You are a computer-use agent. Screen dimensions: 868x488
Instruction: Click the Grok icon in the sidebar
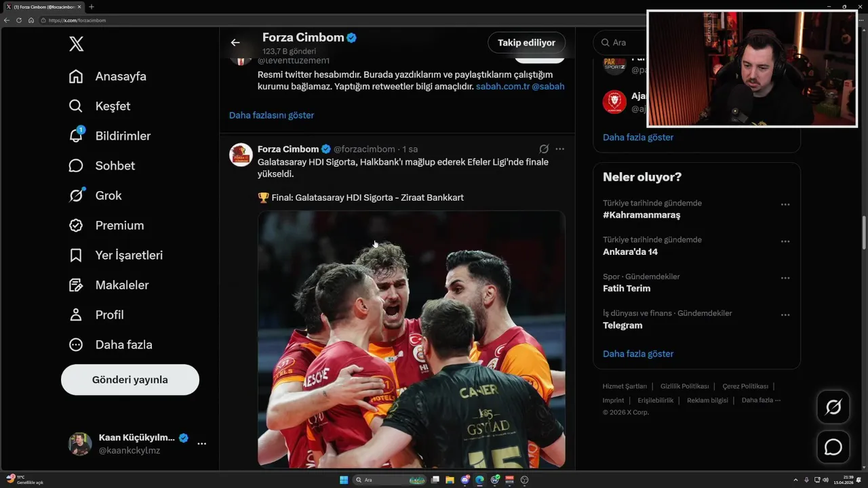76,196
